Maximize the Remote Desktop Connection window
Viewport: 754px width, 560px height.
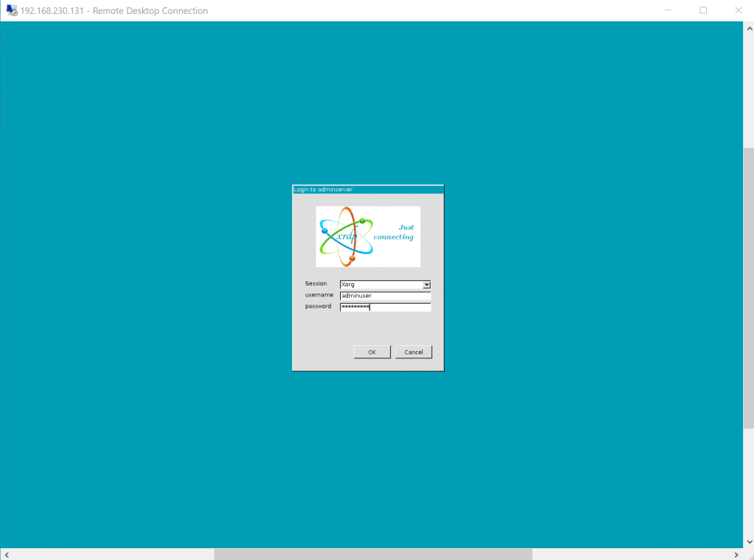(x=703, y=10)
